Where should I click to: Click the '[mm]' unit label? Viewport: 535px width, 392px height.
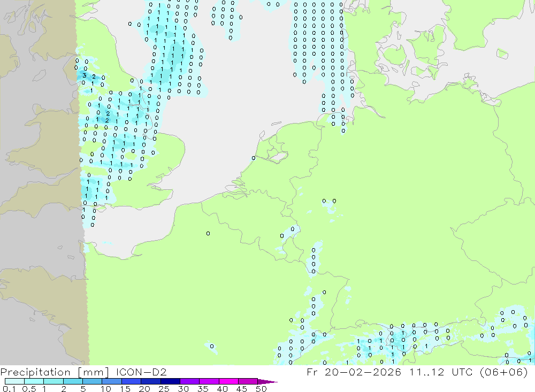(x=94, y=372)
